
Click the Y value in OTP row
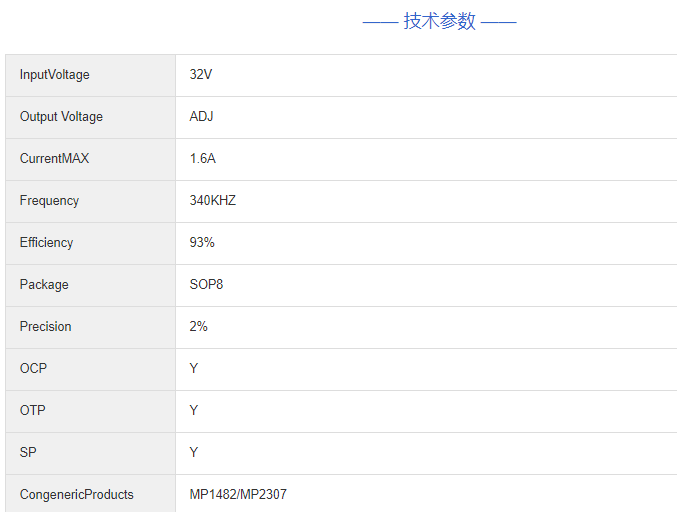coord(194,411)
